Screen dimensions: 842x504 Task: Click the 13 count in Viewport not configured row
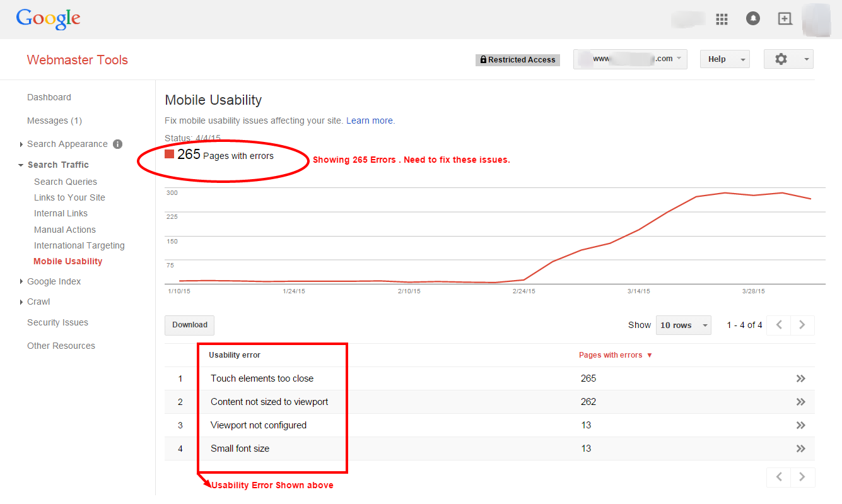coord(586,425)
